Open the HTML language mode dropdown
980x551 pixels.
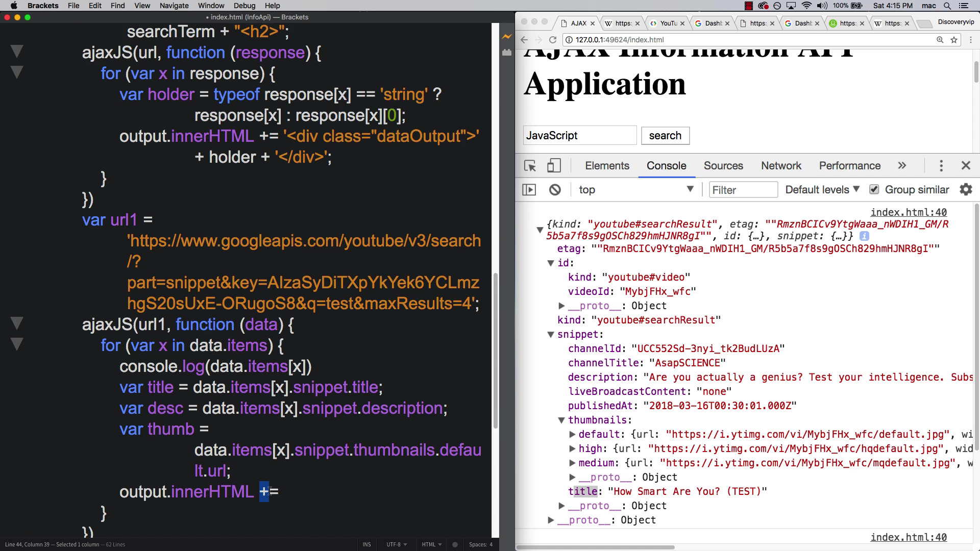(x=431, y=544)
